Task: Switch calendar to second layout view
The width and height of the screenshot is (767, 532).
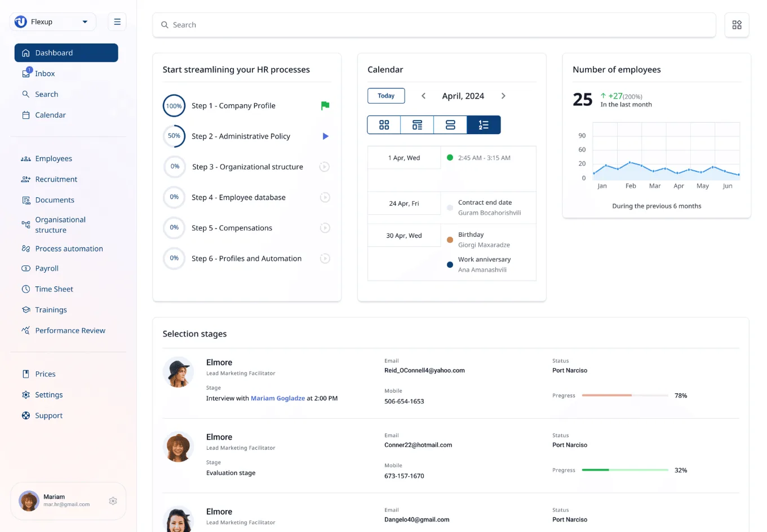Action: [x=417, y=125]
